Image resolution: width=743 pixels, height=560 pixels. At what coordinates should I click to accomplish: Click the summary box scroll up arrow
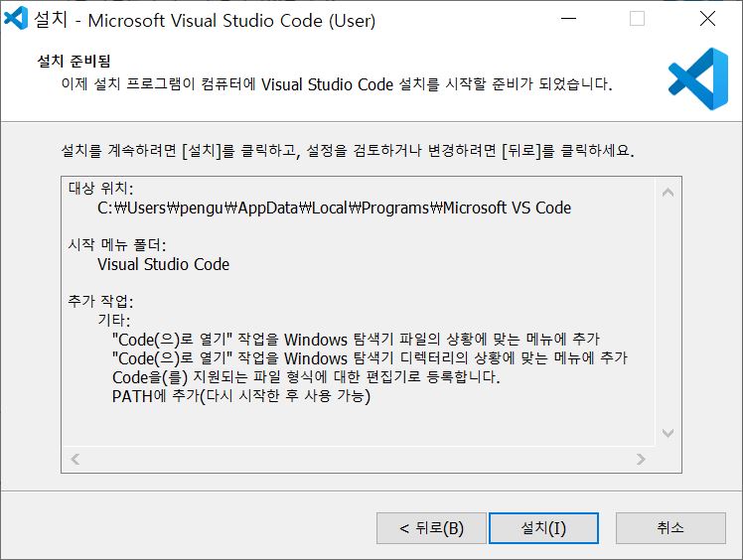tap(669, 193)
